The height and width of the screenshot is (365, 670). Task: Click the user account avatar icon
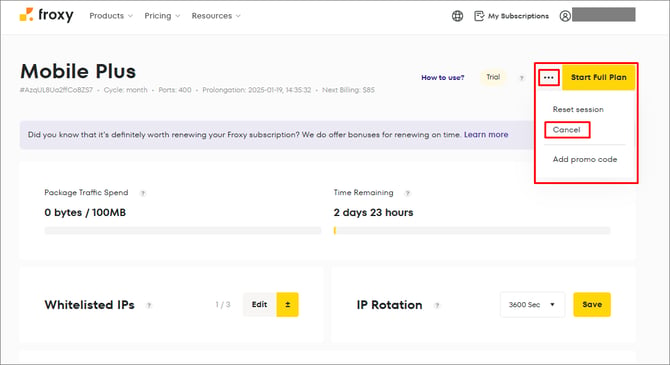click(x=565, y=16)
